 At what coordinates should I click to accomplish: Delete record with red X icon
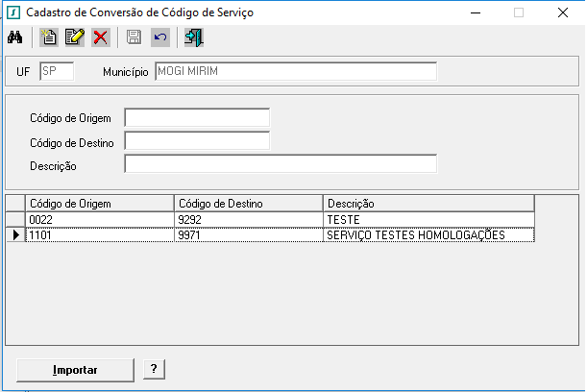click(100, 37)
